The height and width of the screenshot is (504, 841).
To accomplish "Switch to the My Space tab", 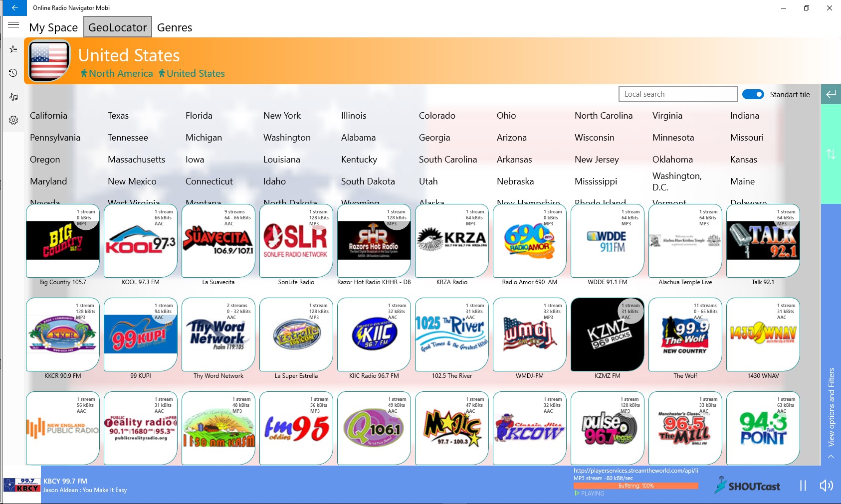I will click(53, 27).
